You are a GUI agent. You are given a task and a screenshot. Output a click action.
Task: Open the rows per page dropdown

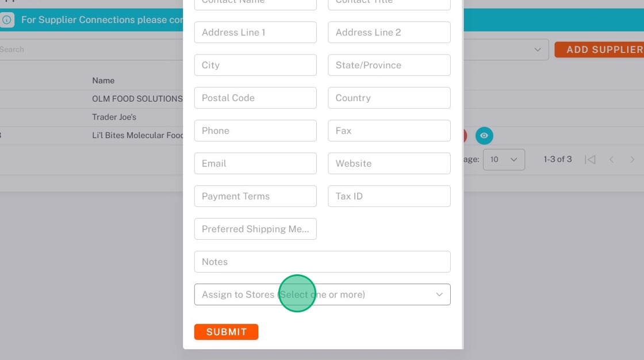coord(504,159)
